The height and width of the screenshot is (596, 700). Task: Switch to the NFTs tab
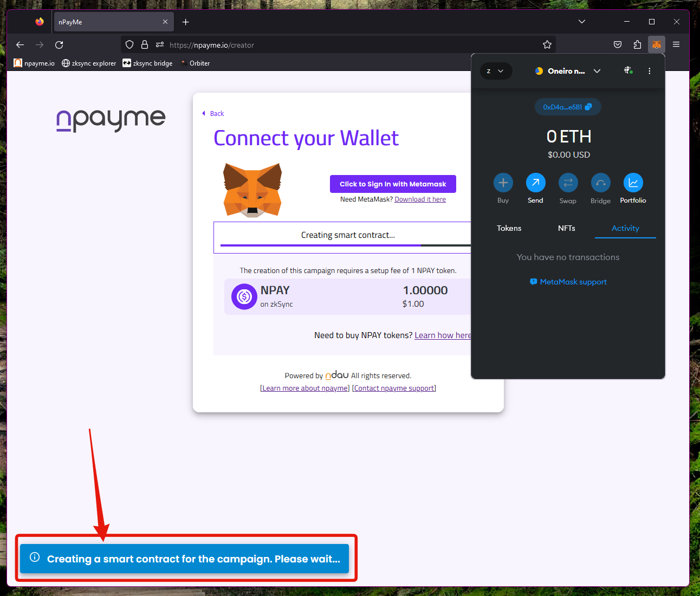567,228
